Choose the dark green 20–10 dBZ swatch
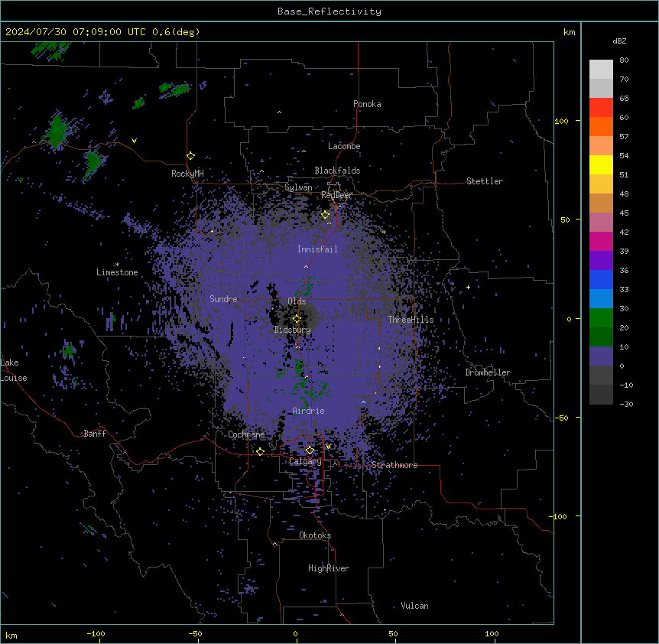The height and width of the screenshot is (644, 659). [601, 337]
